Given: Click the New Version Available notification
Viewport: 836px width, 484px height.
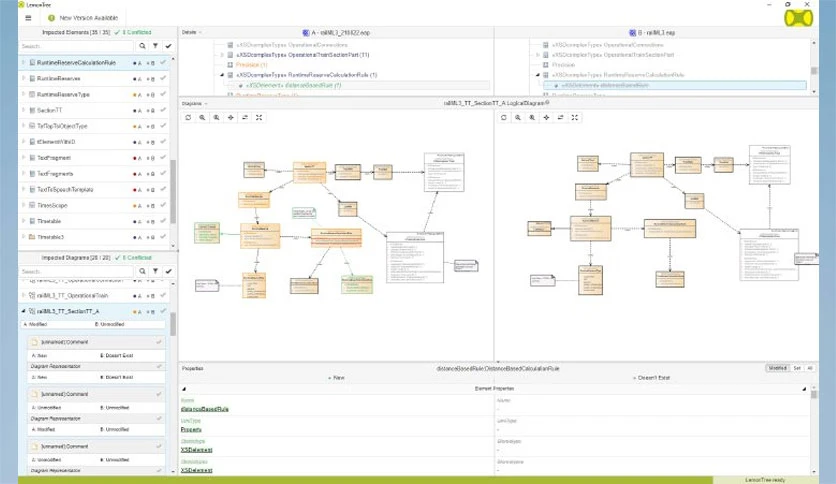Looking at the screenshot, I should pos(83,18).
